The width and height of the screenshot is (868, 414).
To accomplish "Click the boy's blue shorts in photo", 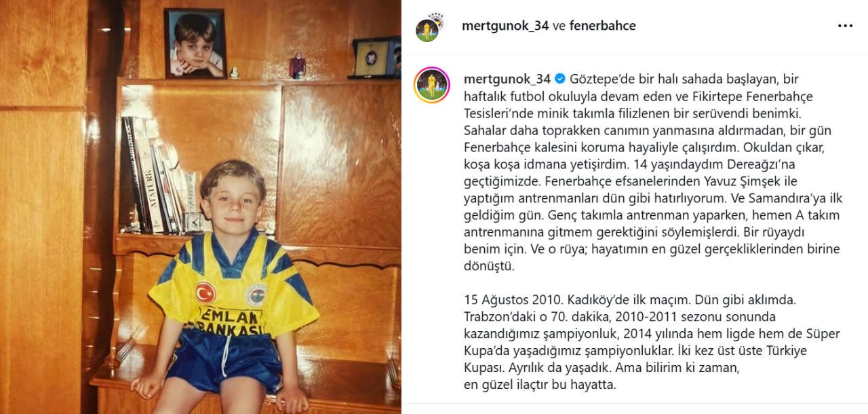I will pyautogui.click(x=225, y=360).
